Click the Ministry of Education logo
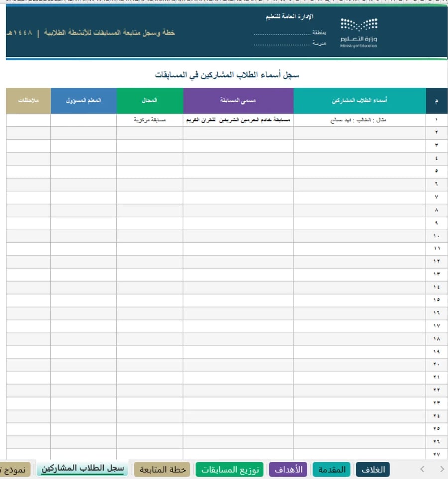Image resolution: width=448 pixels, height=479 pixels. tap(359, 33)
